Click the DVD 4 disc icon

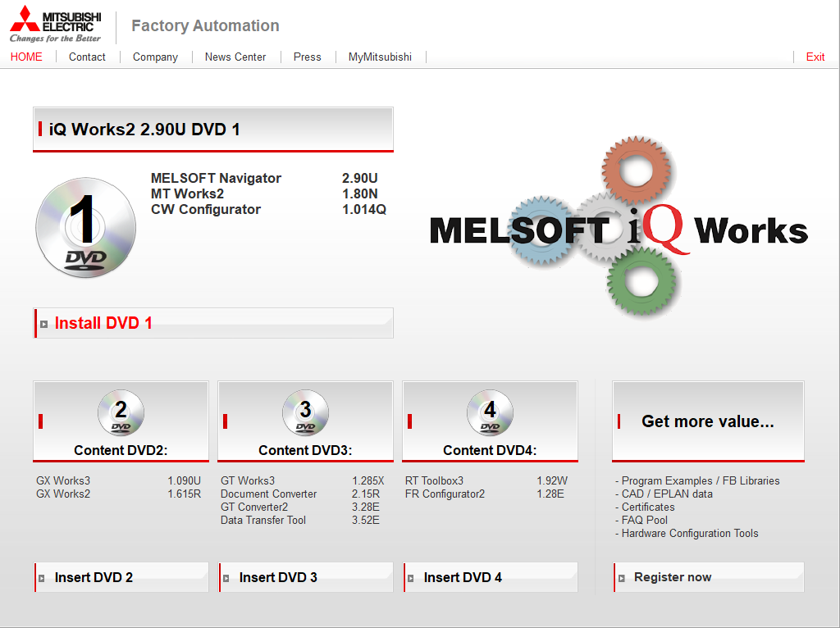point(490,413)
